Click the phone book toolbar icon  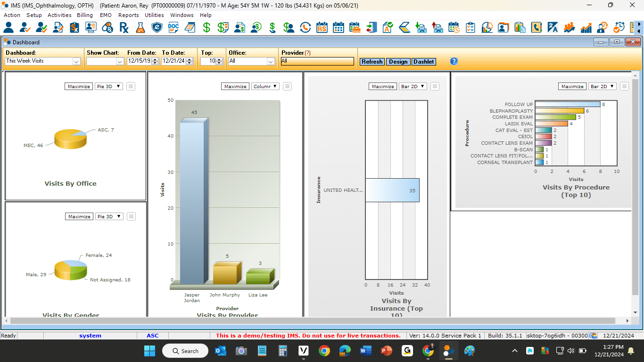click(537, 28)
